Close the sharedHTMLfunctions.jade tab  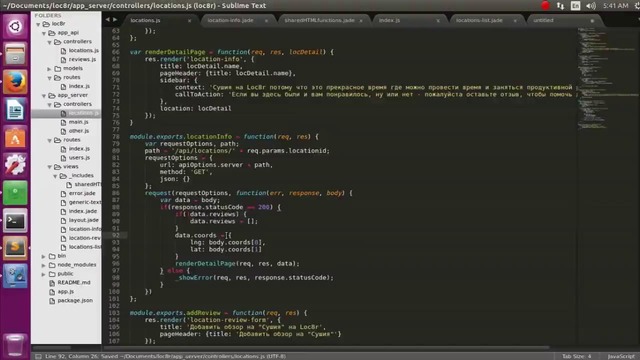[361, 20]
